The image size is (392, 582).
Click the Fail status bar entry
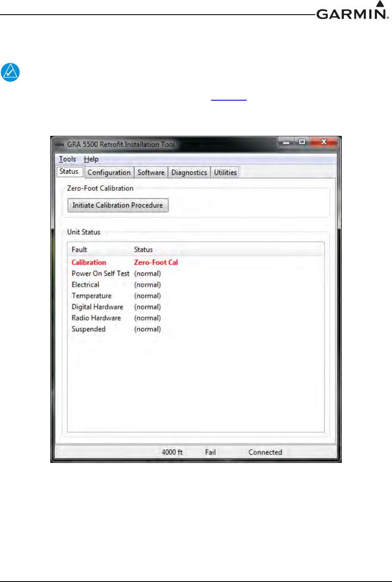[x=210, y=452]
